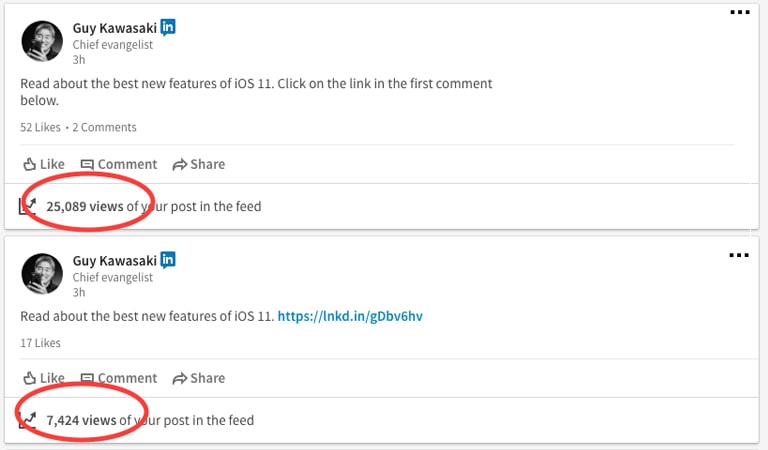Image resolution: width=768 pixels, height=450 pixels.
Task: Click LinkedIn influencer badge on first post
Action: [x=168, y=27]
